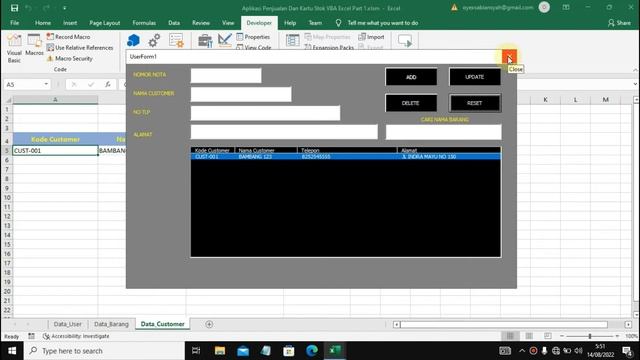This screenshot has height=360, width=640.
Task: Open the File menu
Action: pos(15,23)
